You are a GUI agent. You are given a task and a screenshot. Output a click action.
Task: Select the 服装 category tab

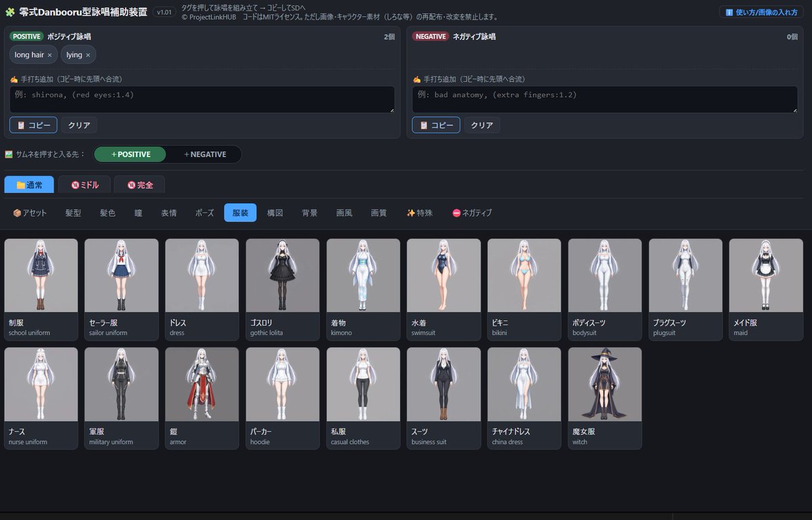tap(240, 213)
